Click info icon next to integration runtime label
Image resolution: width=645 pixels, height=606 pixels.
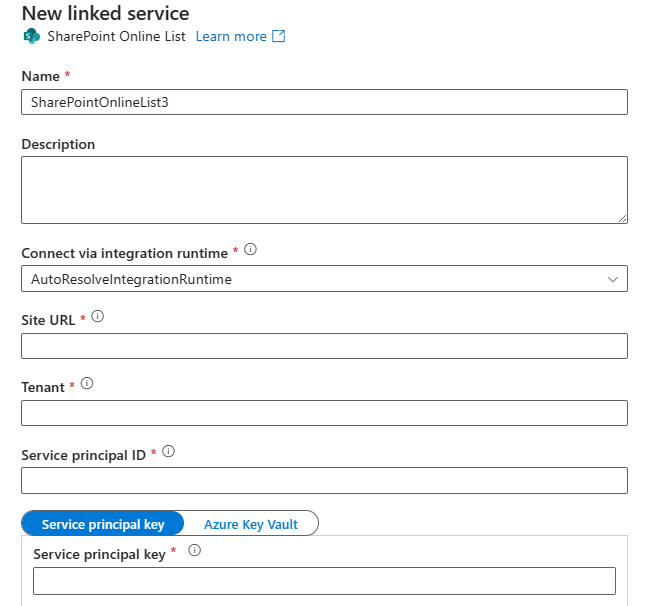[250, 249]
